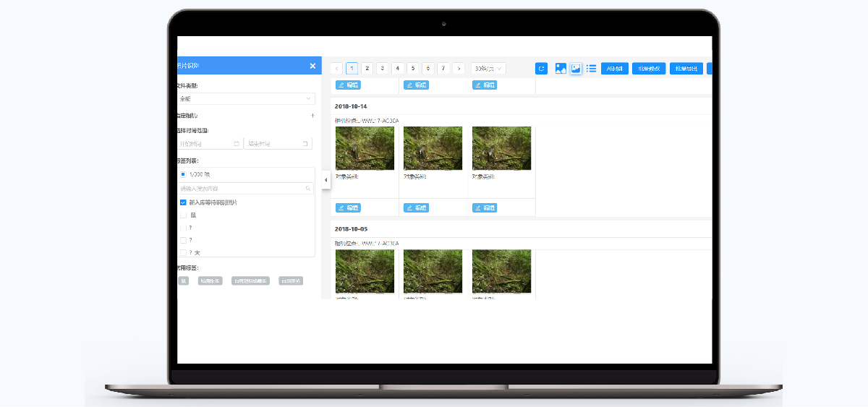Switch to list view

[591, 69]
